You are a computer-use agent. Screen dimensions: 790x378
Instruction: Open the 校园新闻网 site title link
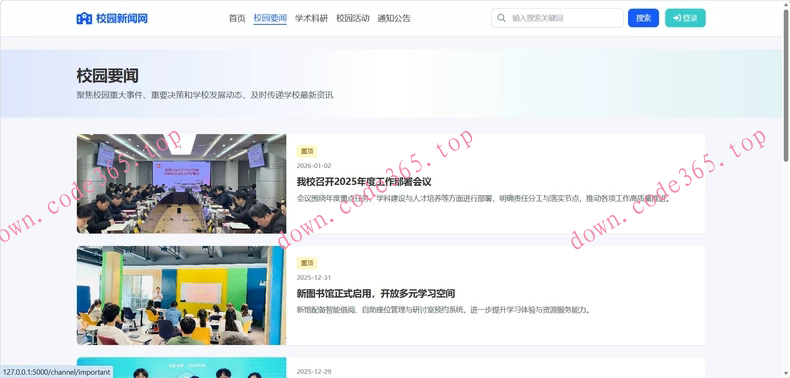coord(121,18)
